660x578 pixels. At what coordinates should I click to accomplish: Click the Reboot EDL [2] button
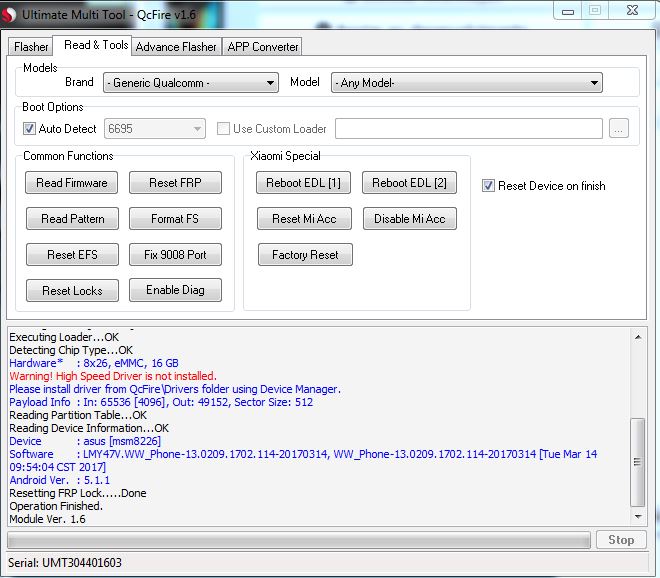coord(409,183)
